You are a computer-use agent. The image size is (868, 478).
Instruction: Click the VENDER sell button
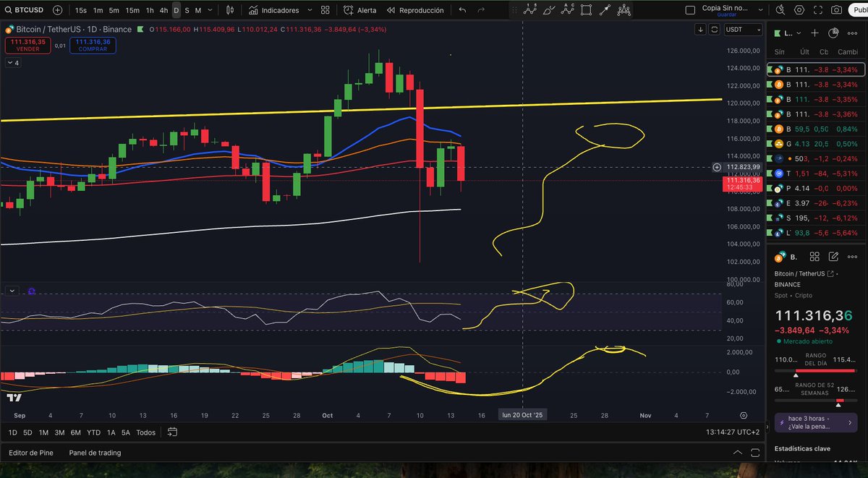27,45
